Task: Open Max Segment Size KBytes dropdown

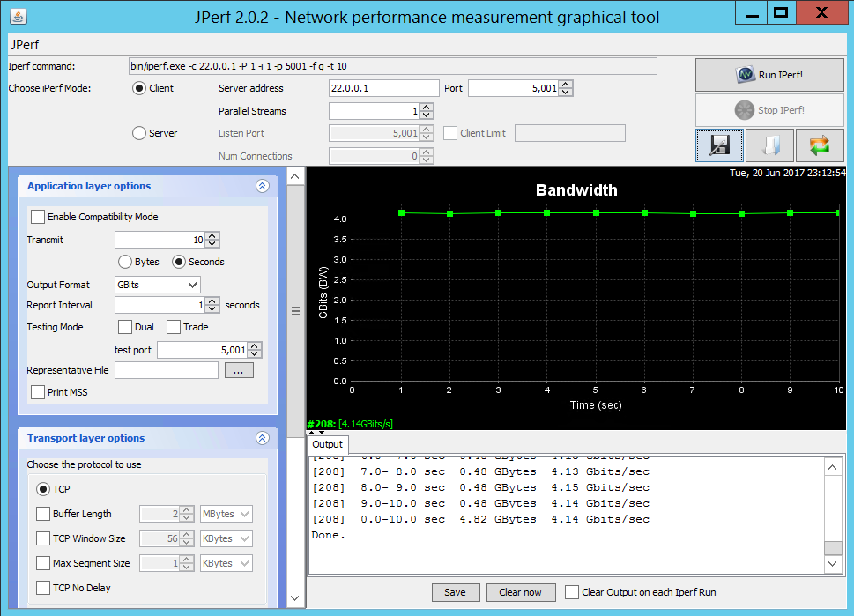Action: (x=226, y=563)
